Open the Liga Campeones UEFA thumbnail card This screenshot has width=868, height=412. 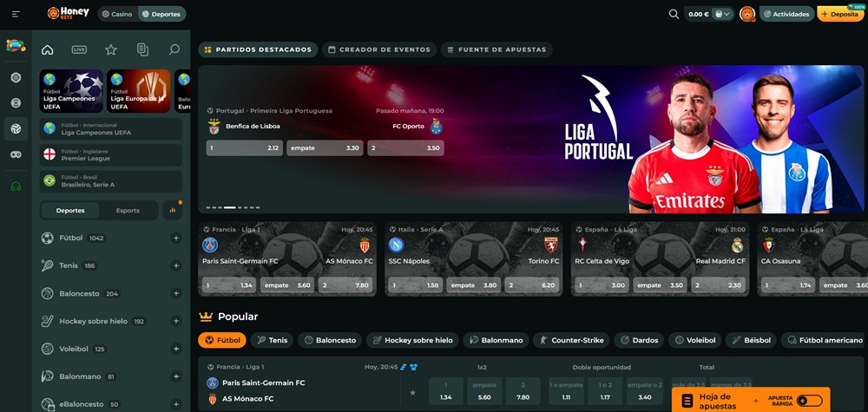[71, 91]
